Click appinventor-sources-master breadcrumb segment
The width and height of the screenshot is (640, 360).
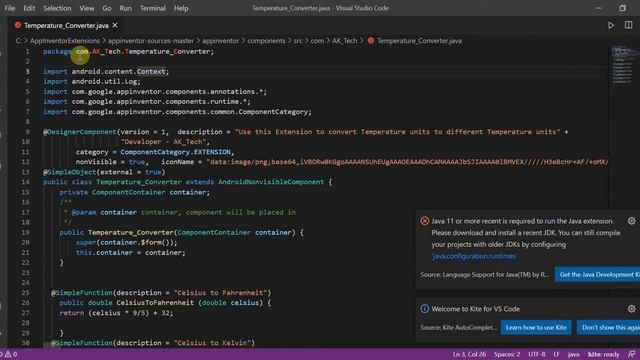(151, 41)
